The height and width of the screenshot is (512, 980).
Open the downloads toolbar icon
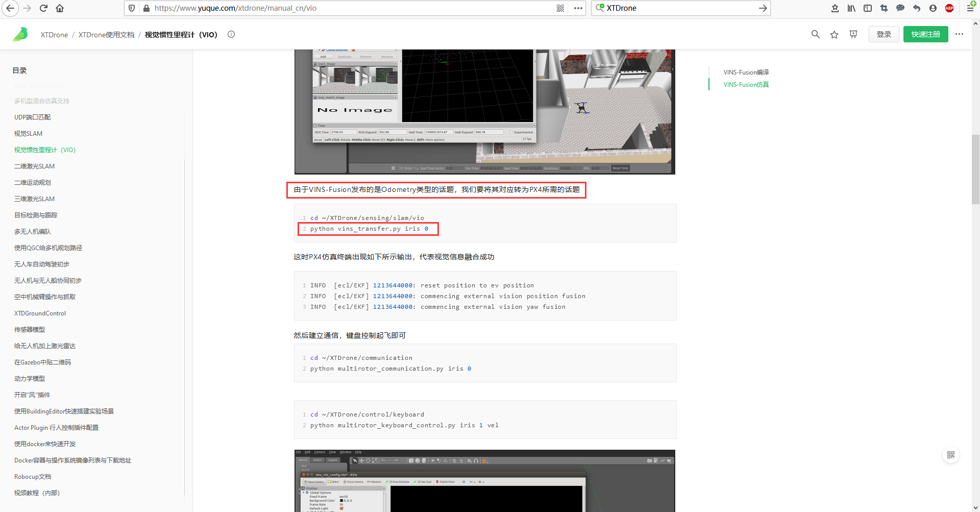point(835,8)
